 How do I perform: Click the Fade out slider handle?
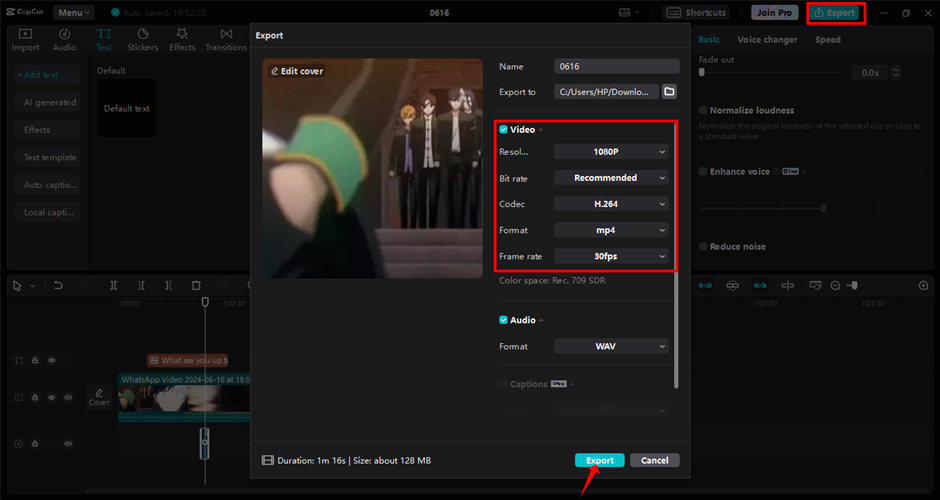(x=701, y=72)
